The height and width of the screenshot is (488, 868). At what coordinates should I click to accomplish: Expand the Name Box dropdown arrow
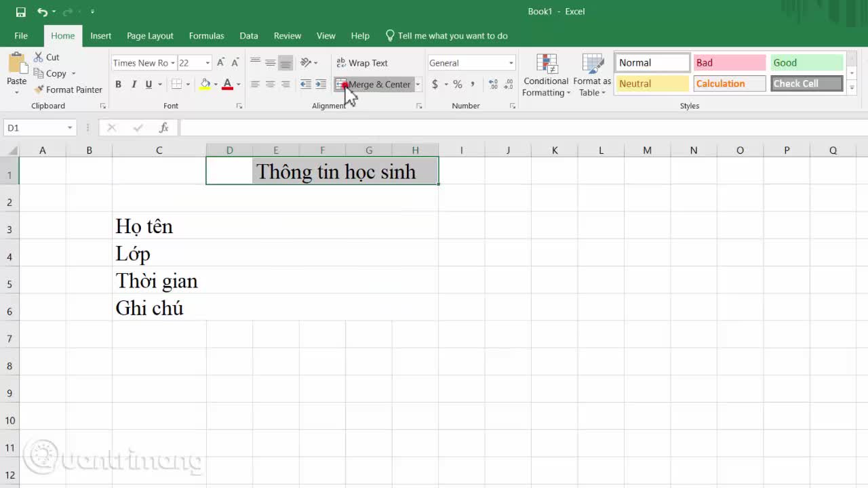[69, 127]
